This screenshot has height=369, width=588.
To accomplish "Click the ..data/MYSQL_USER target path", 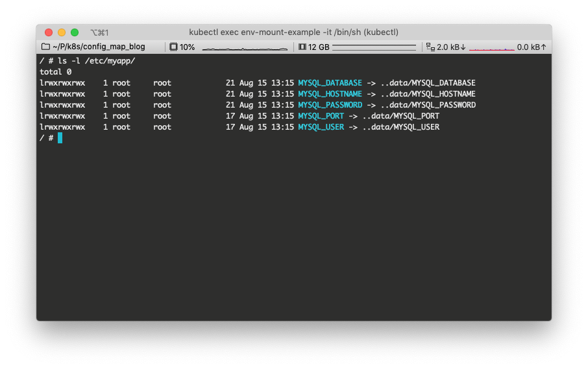I will 401,127.
